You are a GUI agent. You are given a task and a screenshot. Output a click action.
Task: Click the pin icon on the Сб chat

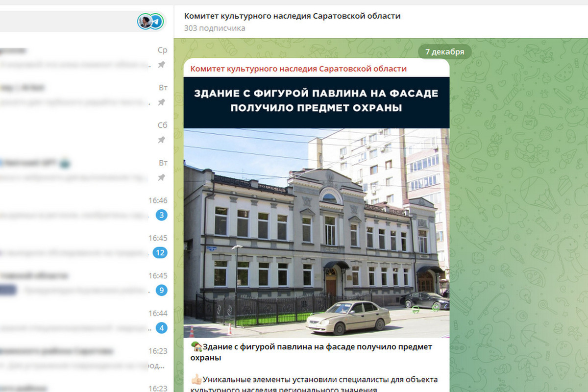coord(161,140)
